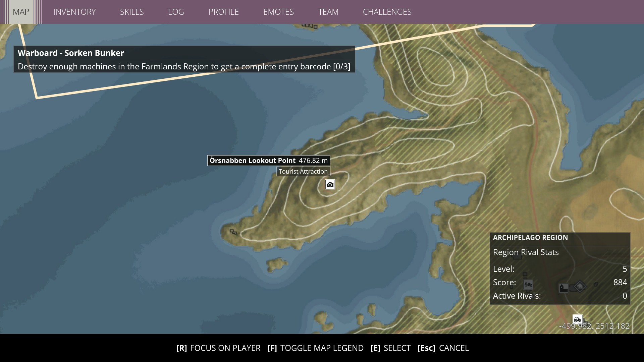Switch to the INVENTORY tab
The height and width of the screenshot is (362, 644).
(x=74, y=12)
